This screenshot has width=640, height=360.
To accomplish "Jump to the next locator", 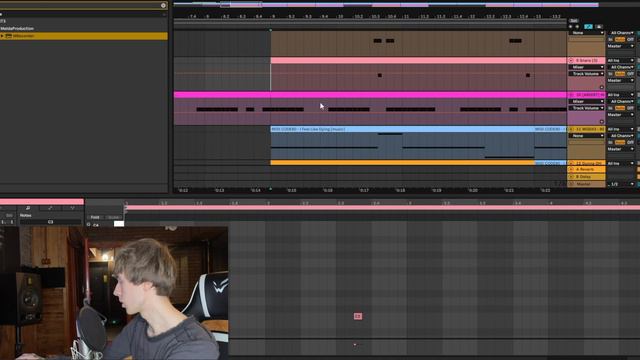I will 577,27.
